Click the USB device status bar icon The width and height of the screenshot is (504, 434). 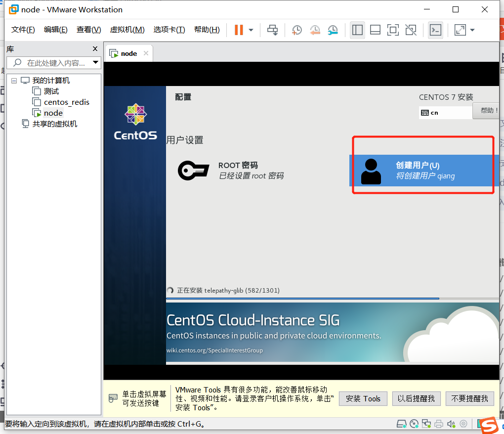coord(463,424)
